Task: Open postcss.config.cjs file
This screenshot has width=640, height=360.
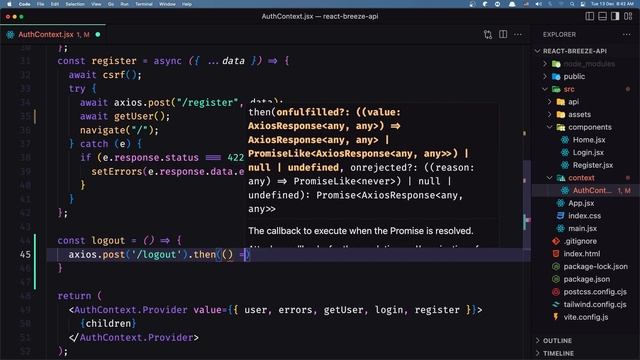Action: (x=595, y=291)
